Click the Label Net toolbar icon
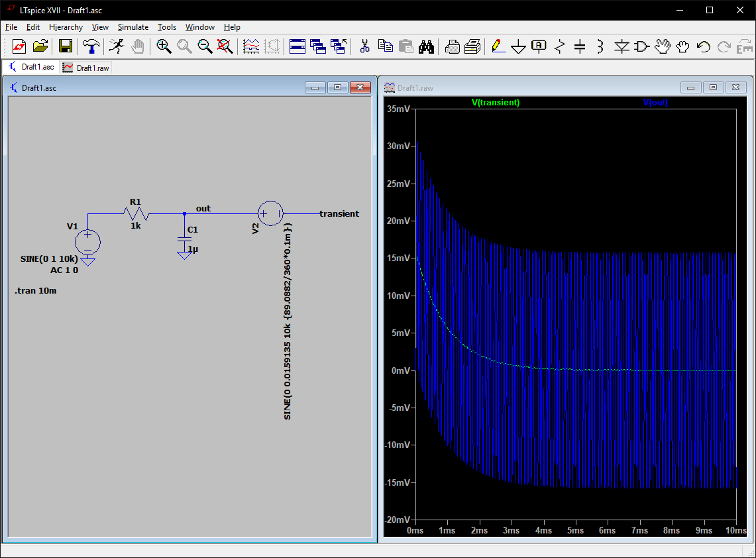This screenshot has height=558, width=756. (539, 46)
